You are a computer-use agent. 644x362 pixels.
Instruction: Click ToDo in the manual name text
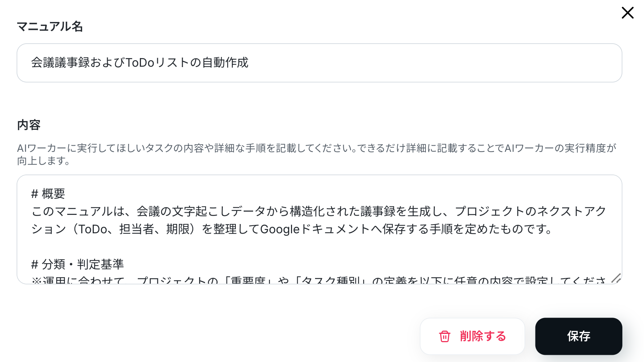[140, 63]
